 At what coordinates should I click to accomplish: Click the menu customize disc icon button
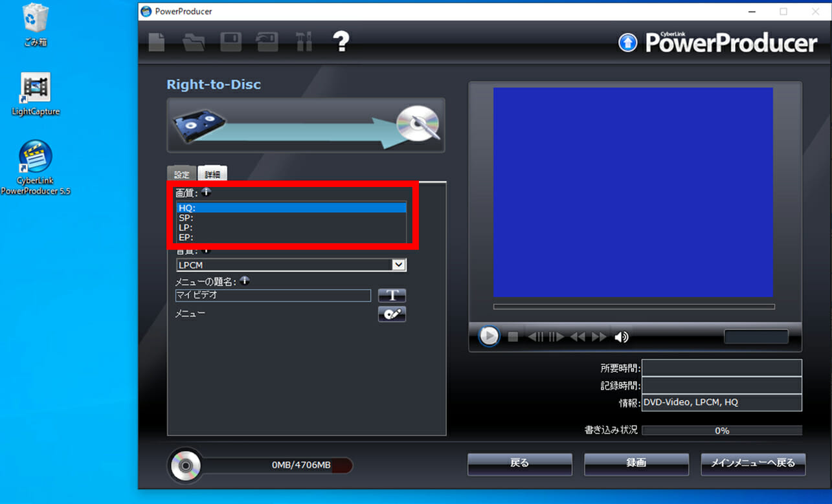392,314
